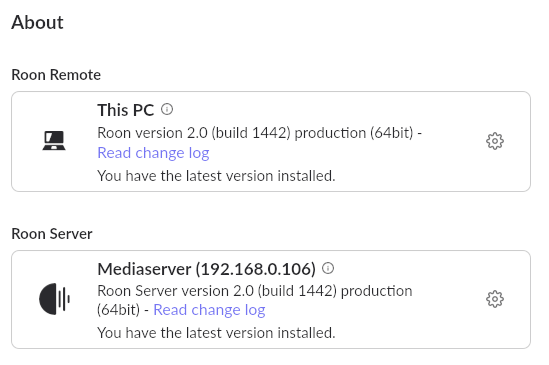Open Read change log for Roon Server

[x=209, y=310]
